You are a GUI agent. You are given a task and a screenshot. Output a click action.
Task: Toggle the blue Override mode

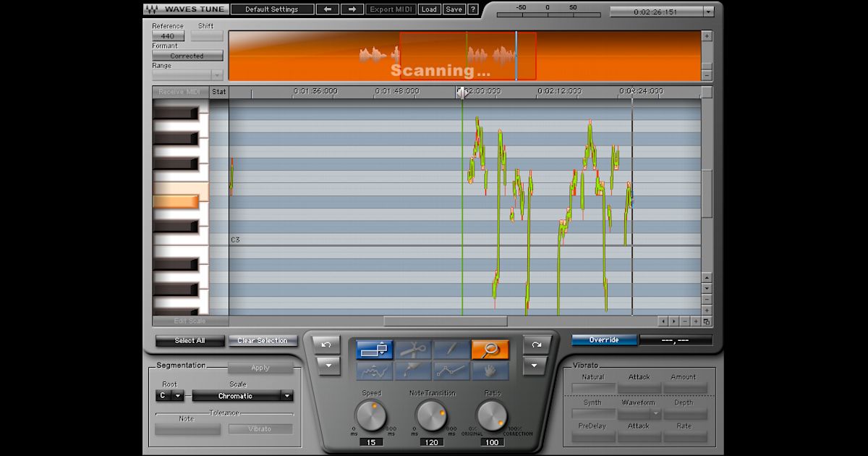(x=604, y=339)
